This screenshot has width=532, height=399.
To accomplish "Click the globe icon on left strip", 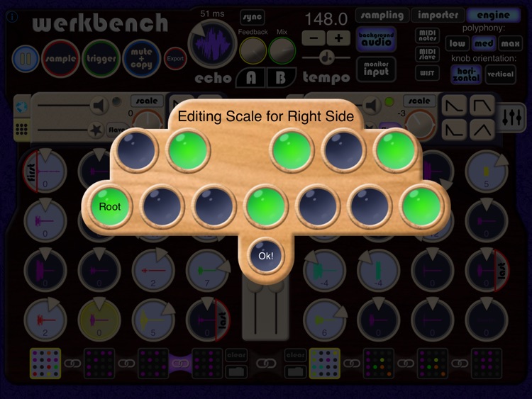I will point(22,107).
